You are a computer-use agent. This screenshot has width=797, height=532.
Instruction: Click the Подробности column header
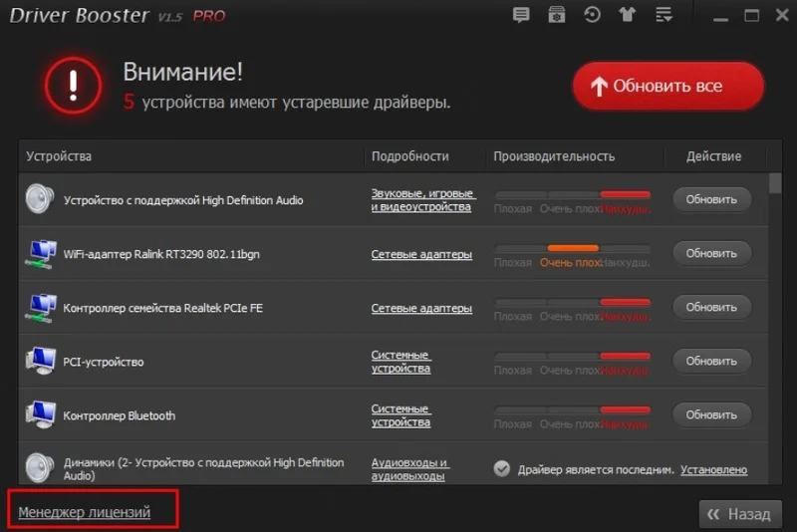click(410, 156)
